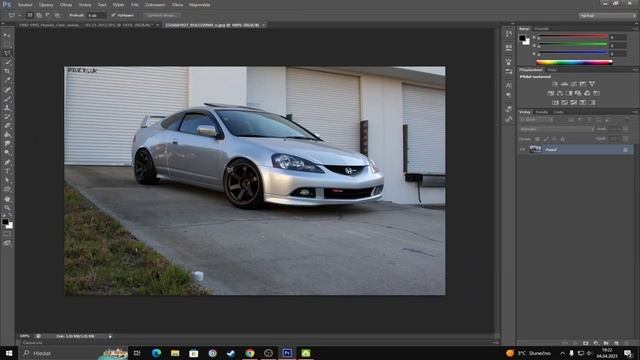This screenshot has height=360, width=640.
Task: Select the Zoom tool
Action: pos(7,208)
